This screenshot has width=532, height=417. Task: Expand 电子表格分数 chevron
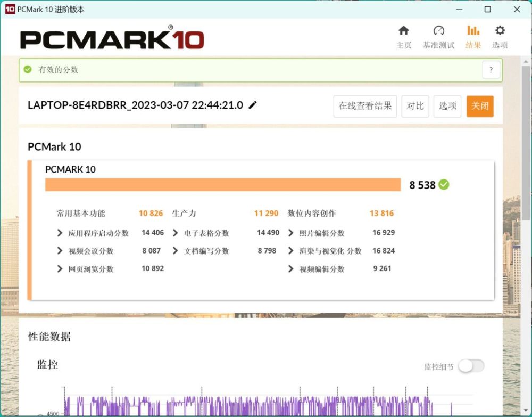(176, 233)
